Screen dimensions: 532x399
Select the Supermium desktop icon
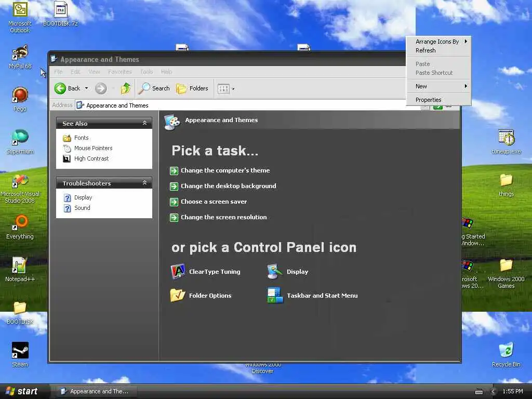[20, 142]
